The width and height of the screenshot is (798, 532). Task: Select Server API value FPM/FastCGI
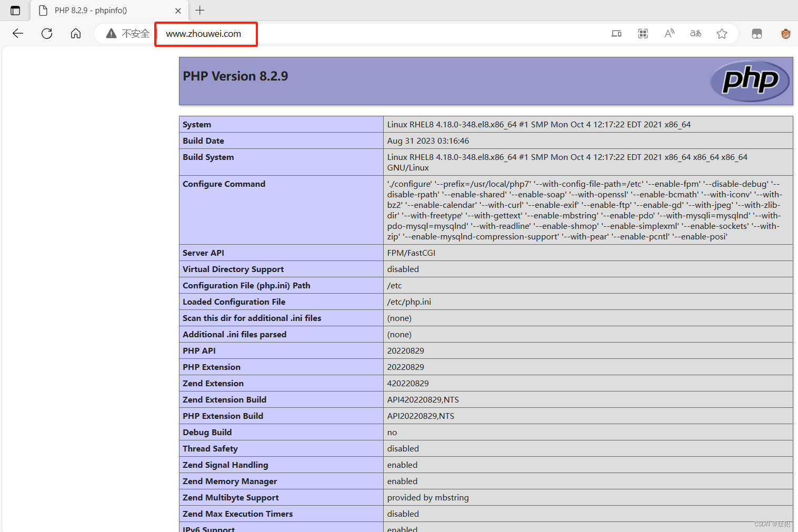tap(411, 253)
